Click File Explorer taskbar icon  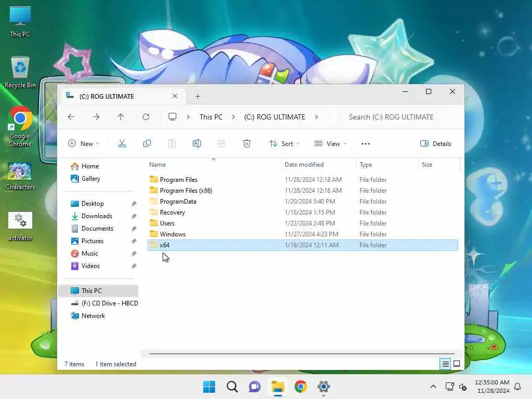[277, 387]
